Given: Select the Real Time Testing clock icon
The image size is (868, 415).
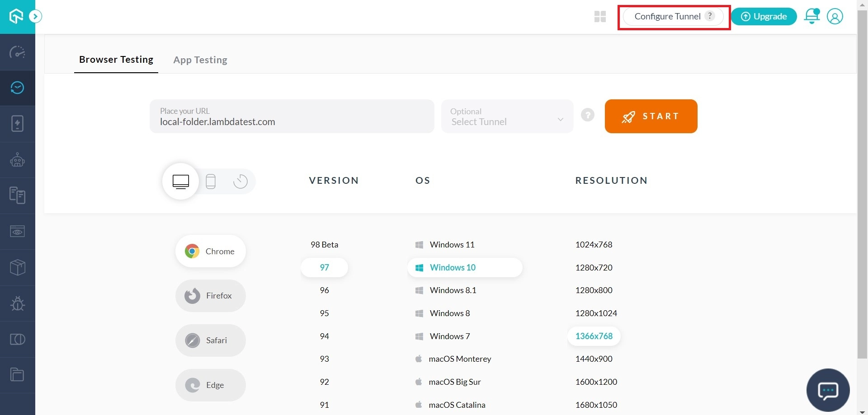Looking at the screenshot, I should click(17, 88).
